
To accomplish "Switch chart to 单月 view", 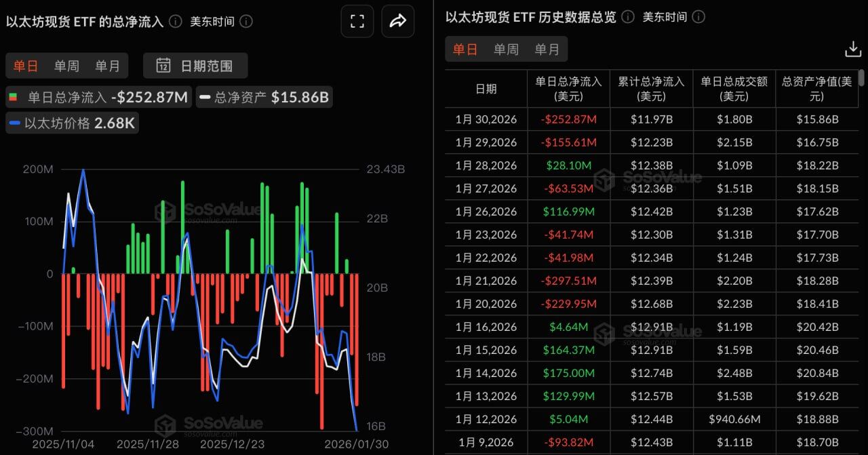I will click(x=107, y=66).
